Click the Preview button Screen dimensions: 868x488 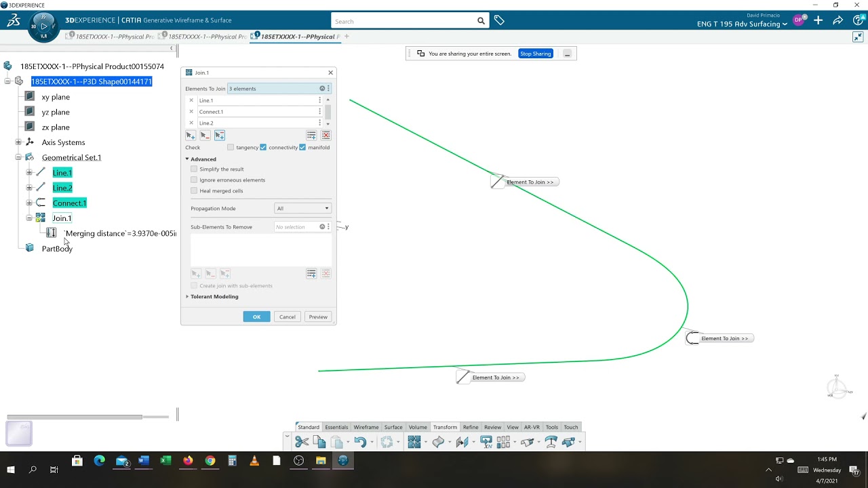click(318, 317)
